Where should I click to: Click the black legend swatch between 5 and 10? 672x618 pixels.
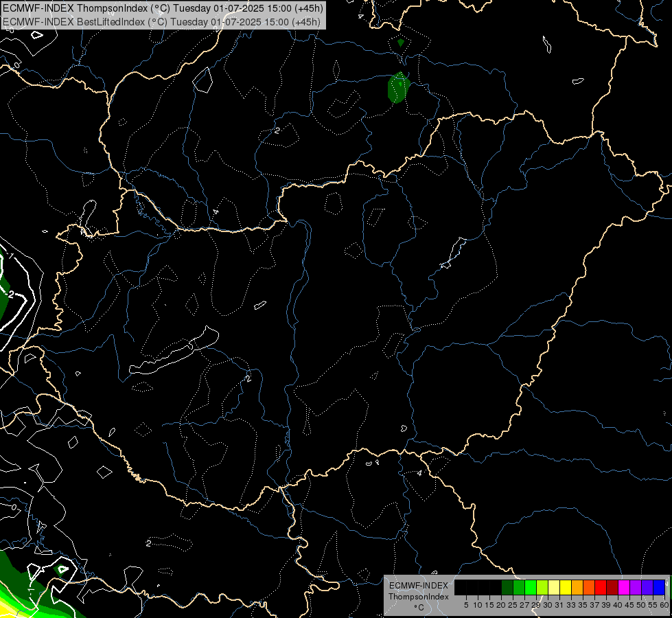472,587
